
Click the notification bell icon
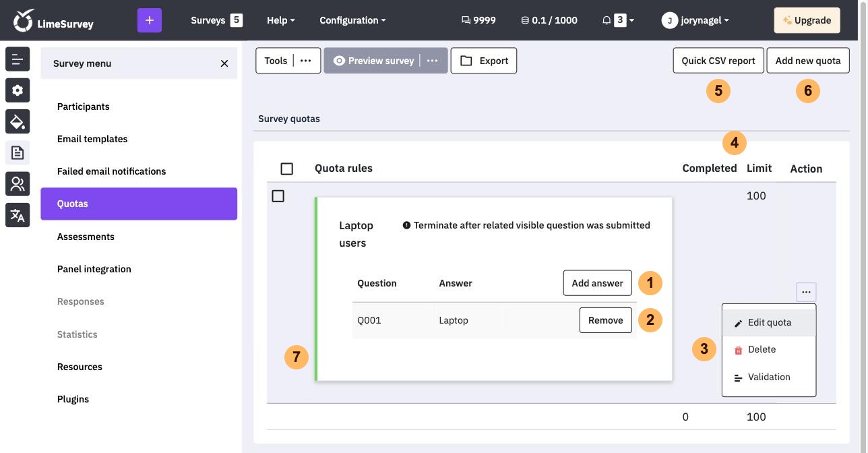[607, 20]
